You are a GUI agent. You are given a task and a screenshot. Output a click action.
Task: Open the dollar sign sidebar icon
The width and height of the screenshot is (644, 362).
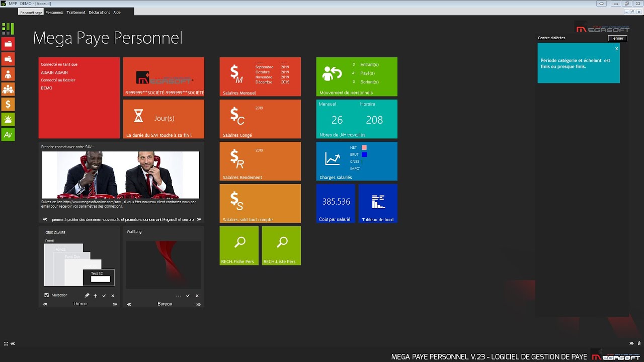8,104
